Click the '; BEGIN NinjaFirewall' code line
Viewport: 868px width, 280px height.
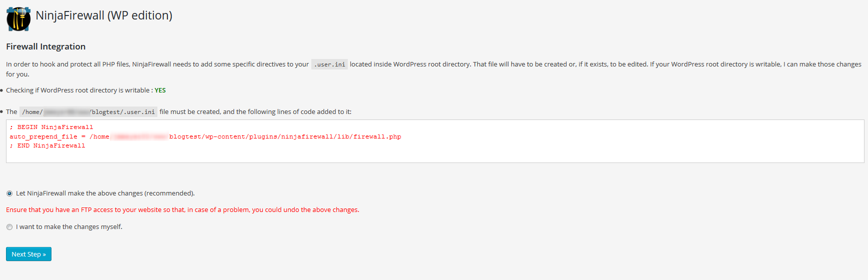click(x=51, y=127)
